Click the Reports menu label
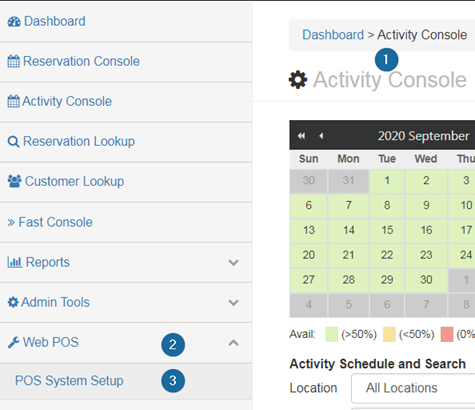475x410 pixels. tap(48, 262)
